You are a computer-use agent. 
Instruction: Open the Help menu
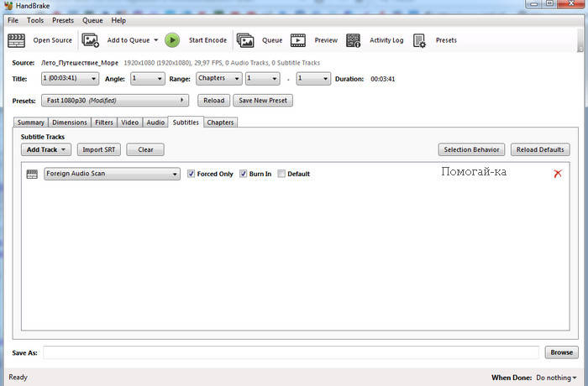(x=118, y=20)
